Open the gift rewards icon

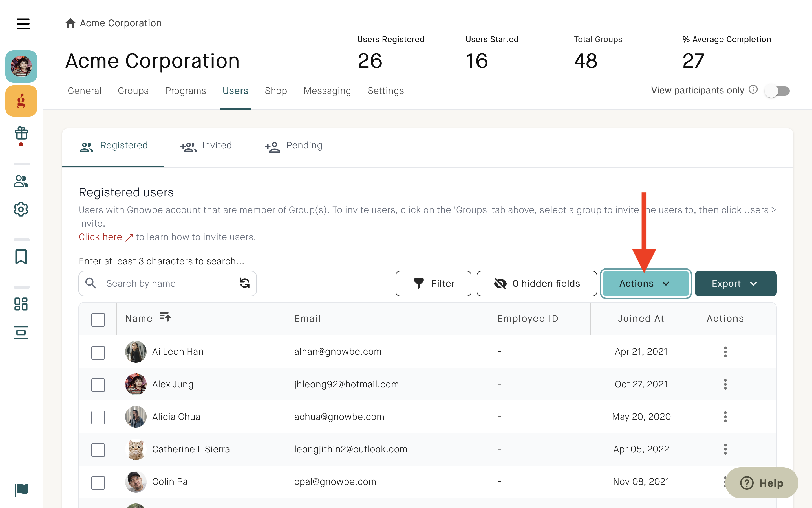point(21,133)
